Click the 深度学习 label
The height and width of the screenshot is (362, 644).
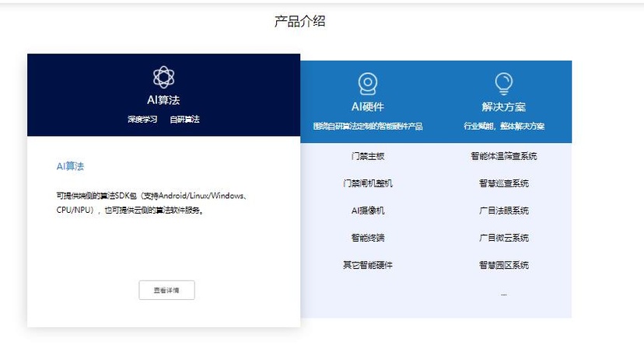(x=142, y=120)
